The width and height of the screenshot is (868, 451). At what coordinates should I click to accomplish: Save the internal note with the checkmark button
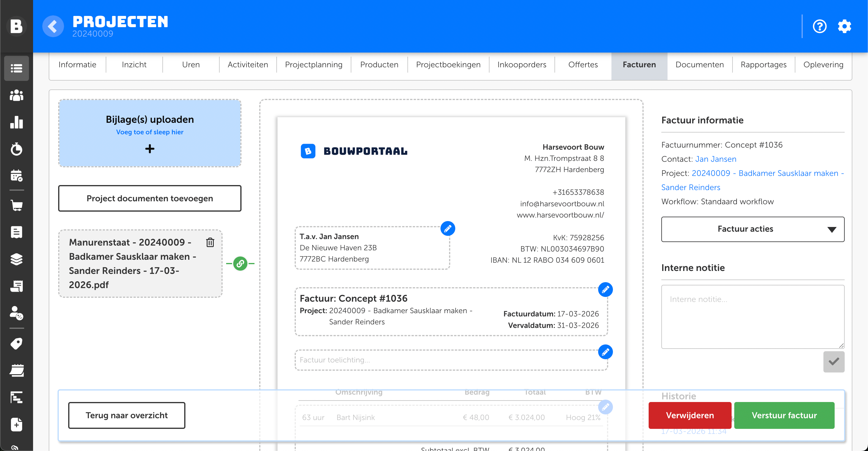point(834,362)
